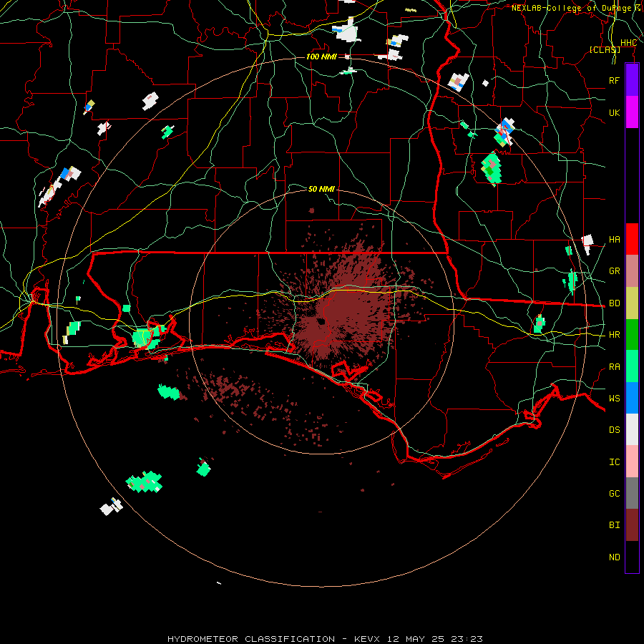Select the gray GC ground clutter swatch
The width and height of the screenshot is (644, 644).
click(632, 493)
